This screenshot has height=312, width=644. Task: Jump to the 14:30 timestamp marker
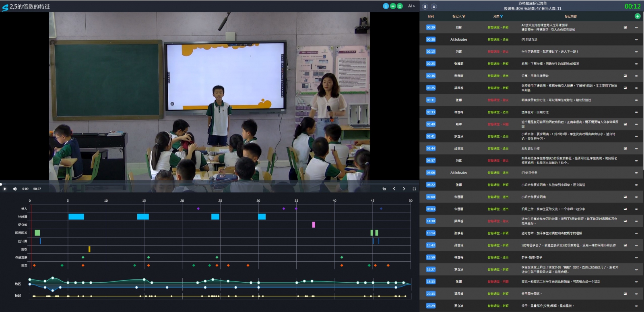tap(431, 221)
